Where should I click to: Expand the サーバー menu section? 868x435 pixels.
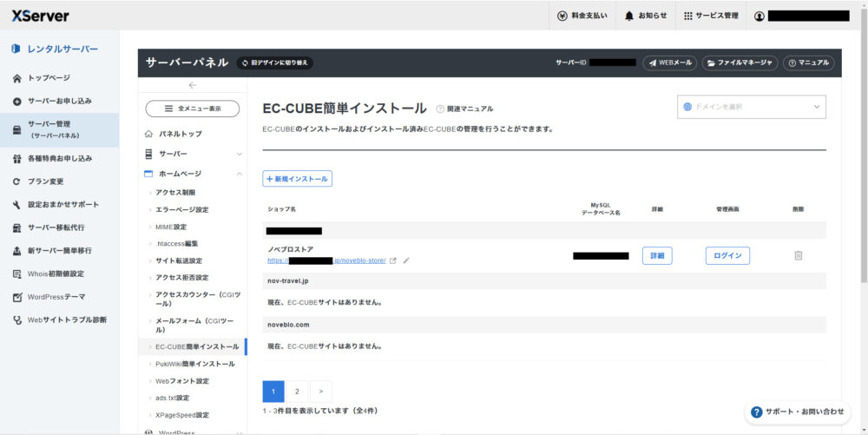tap(193, 154)
